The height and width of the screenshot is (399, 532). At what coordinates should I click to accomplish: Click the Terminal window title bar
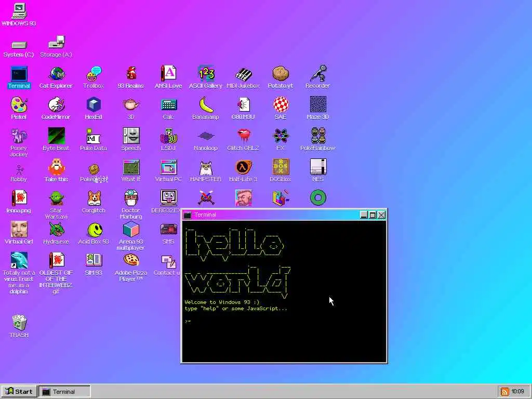(x=271, y=215)
